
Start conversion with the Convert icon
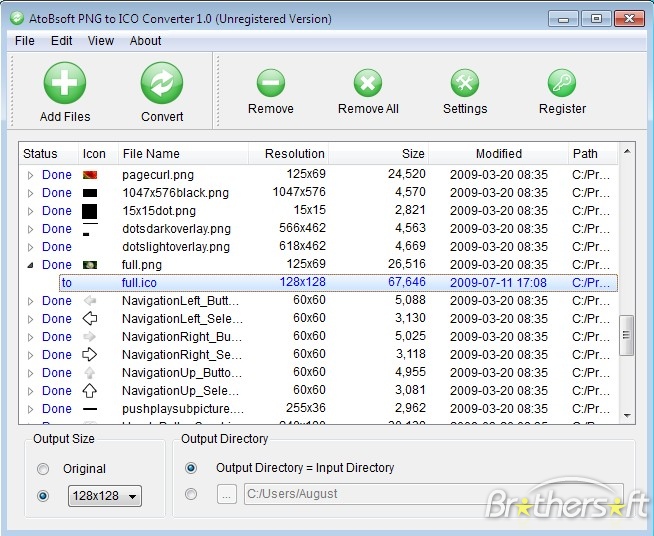coord(162,83)
